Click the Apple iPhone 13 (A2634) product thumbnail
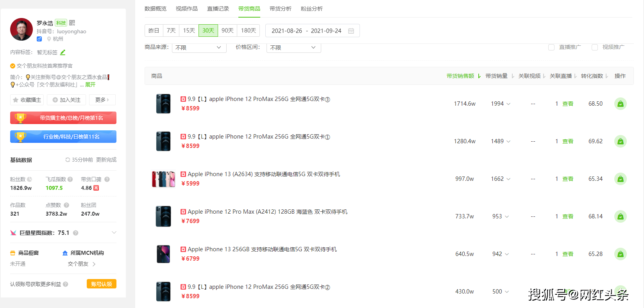 pyautogui.click(x=163, y=179)
